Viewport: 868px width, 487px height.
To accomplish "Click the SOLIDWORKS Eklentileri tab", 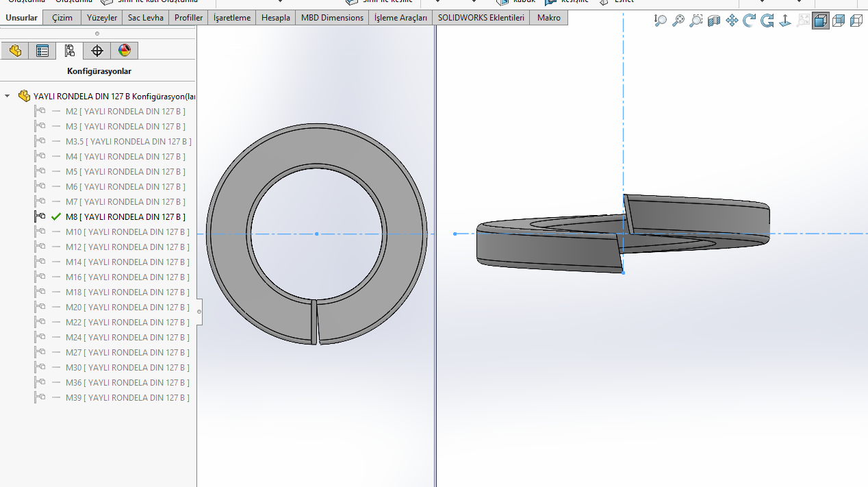I will pos(481,18).
